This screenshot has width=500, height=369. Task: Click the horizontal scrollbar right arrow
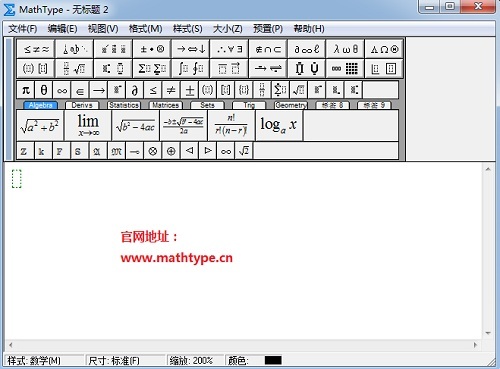pyautogui.click(x=475, y=345)
